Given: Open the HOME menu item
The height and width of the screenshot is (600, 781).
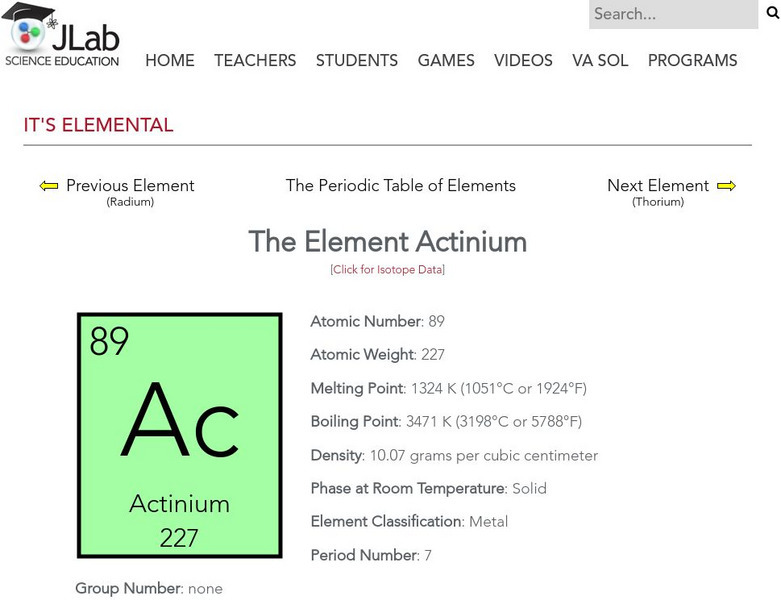Looking at the screenshot, I should click(170, 61).
